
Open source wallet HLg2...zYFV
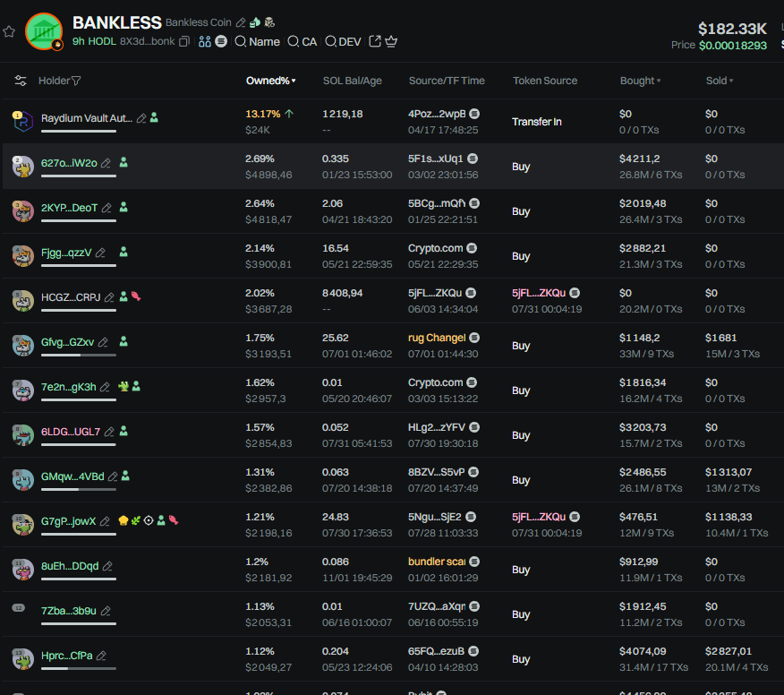tap(437, 427)
